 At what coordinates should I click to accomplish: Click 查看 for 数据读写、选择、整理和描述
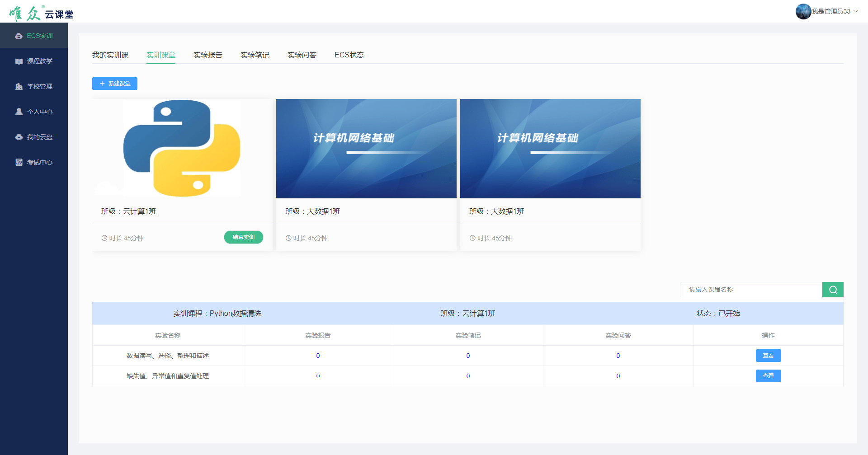768,356
